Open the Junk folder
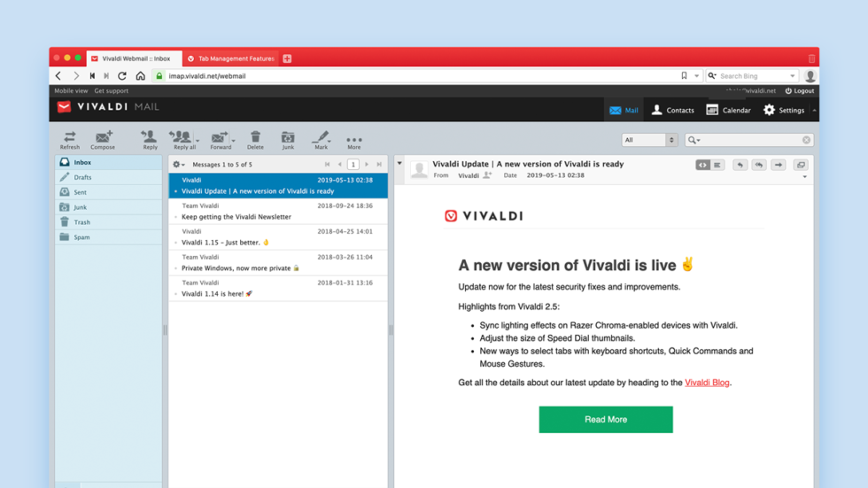868x488 pixels. tap(109, 207)
